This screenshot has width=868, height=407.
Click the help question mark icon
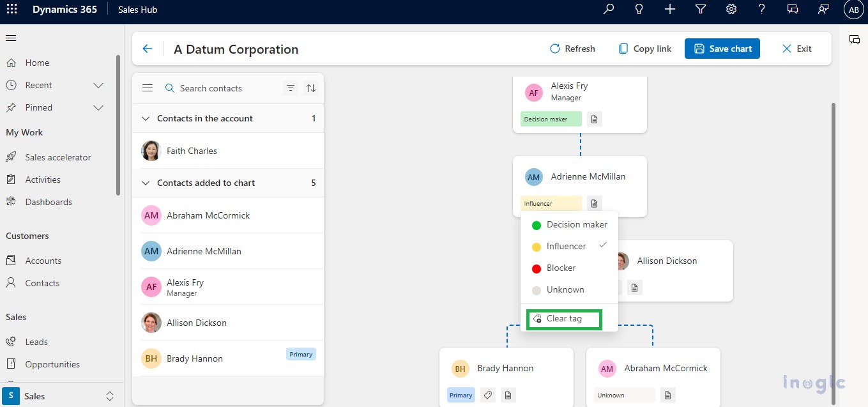coord(762,9)
